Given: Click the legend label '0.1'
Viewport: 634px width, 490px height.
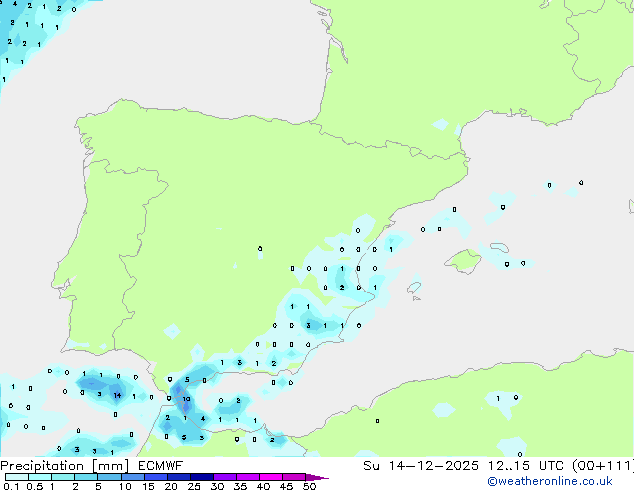Looking at the screenshot, I should click(12, 486).
